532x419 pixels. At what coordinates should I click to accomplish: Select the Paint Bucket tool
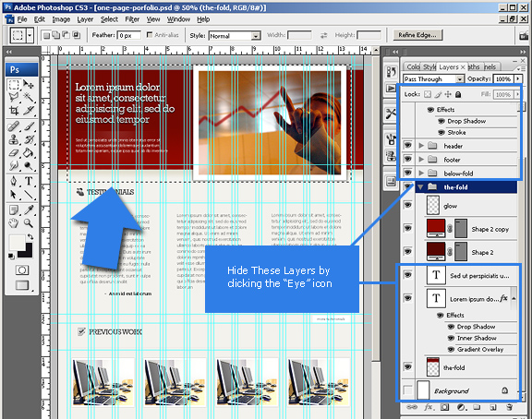[29, 153]
